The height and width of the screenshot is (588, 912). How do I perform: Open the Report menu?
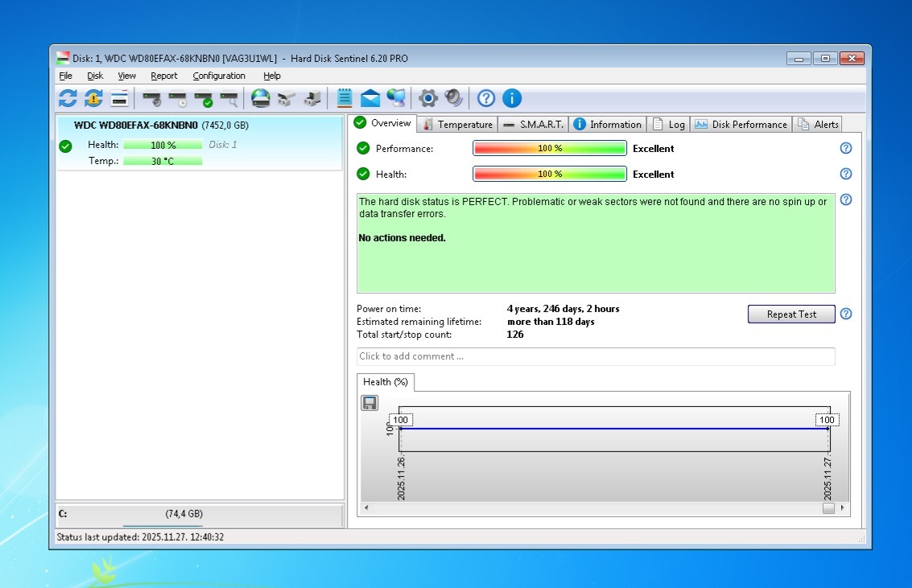[x=164, y=76]
